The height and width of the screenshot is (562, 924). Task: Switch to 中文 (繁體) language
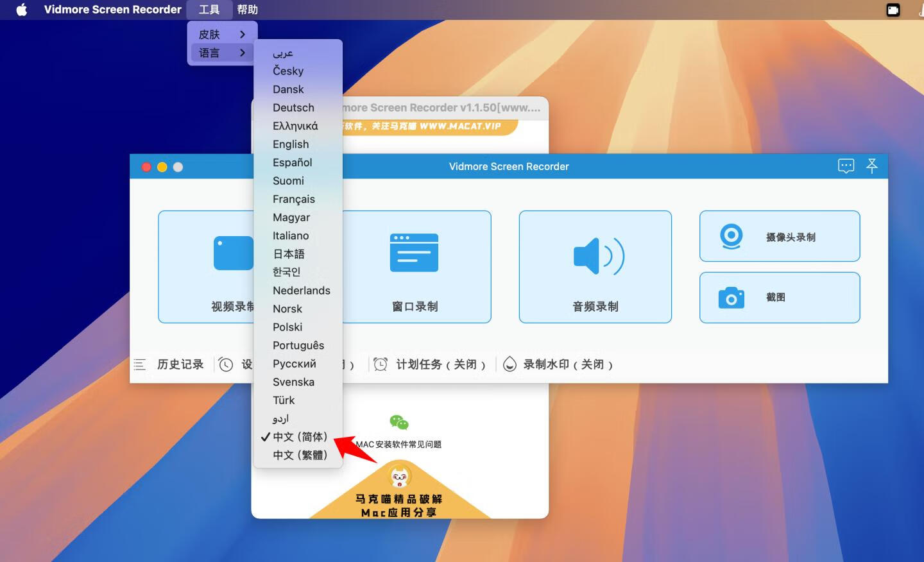[298, 455]
